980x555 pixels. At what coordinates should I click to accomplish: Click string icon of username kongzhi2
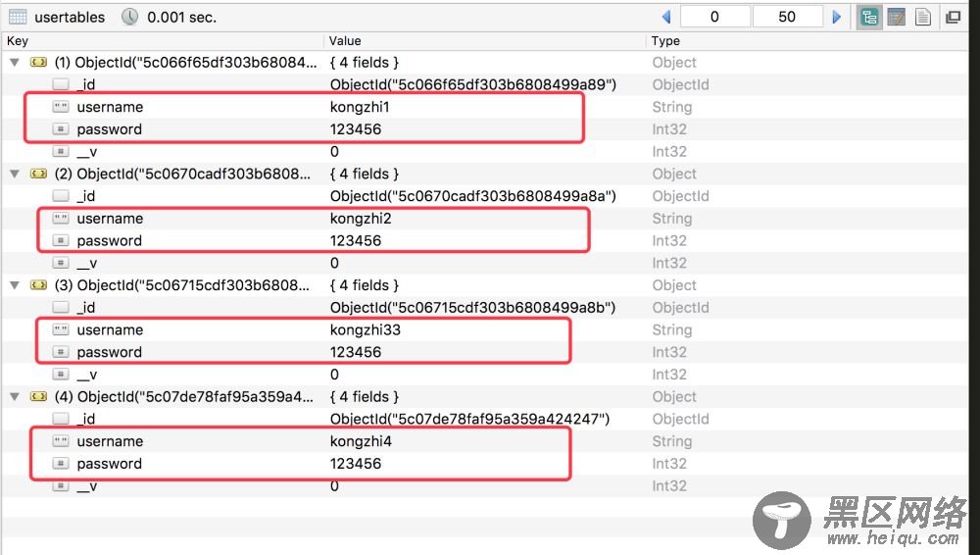(61, 219)
